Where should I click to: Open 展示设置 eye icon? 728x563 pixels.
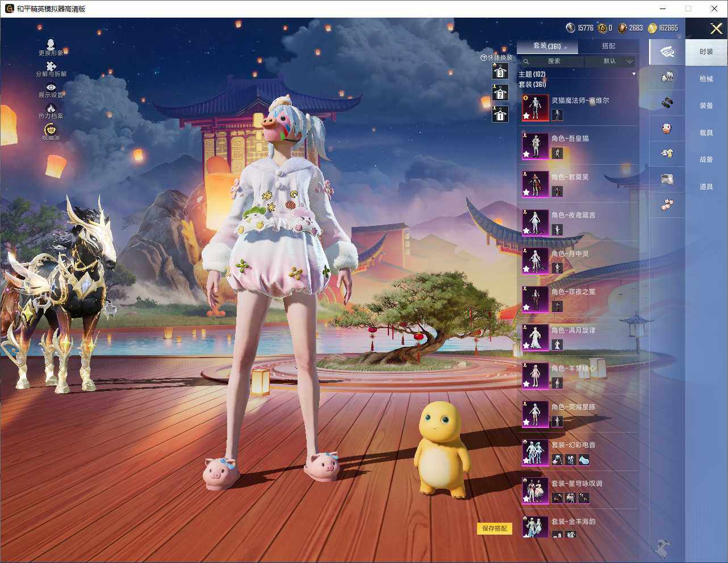(x=51, y=91)
